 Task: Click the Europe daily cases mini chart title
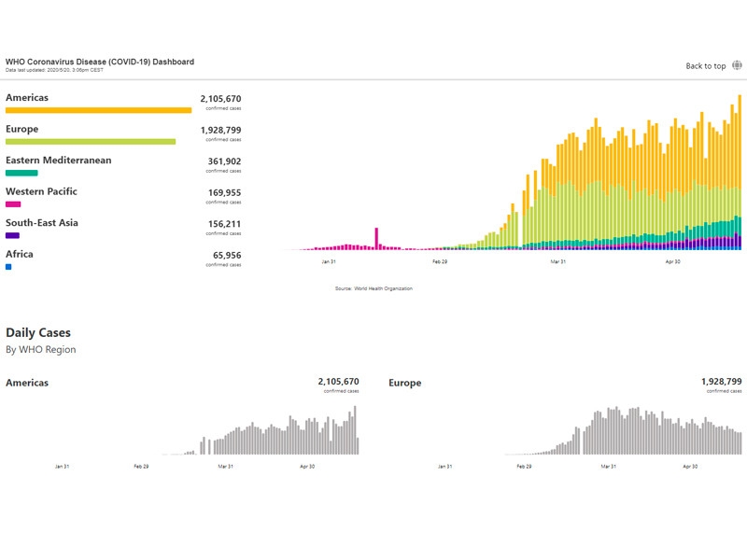point(404,383)
